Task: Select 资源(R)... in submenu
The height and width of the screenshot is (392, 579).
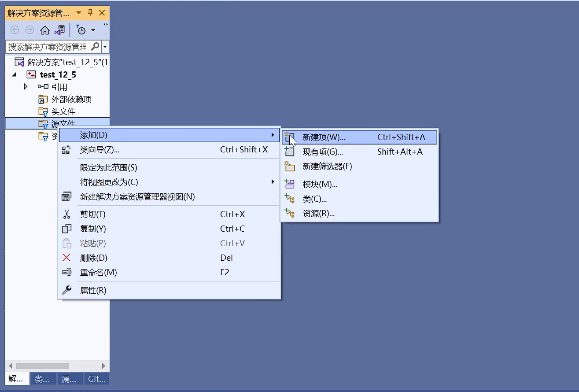Action: tap(359, 214)
